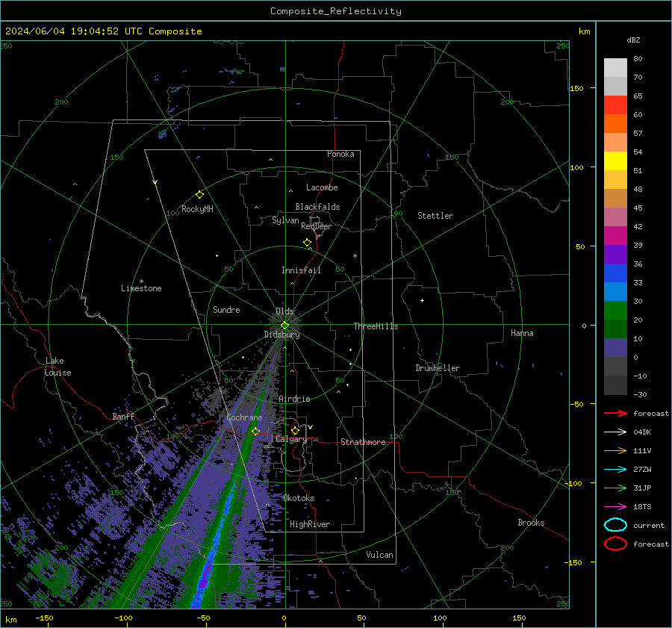
Task: Click the ThreeHills city label
Action: click(x=376, y=326)
